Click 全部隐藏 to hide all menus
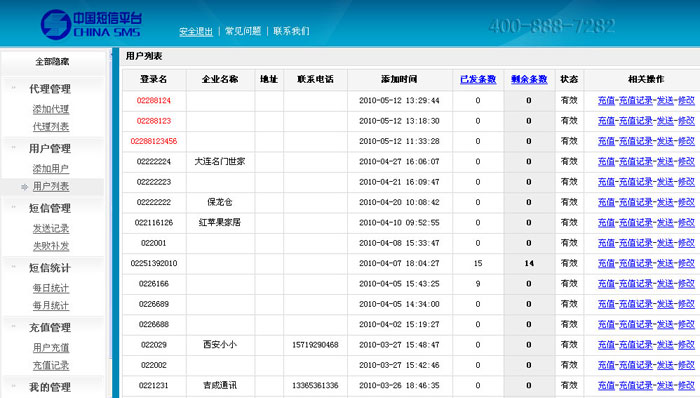Image resolution: width=700 pixels, height=398 pixels. pyautogui.click(x=52, y=62)
